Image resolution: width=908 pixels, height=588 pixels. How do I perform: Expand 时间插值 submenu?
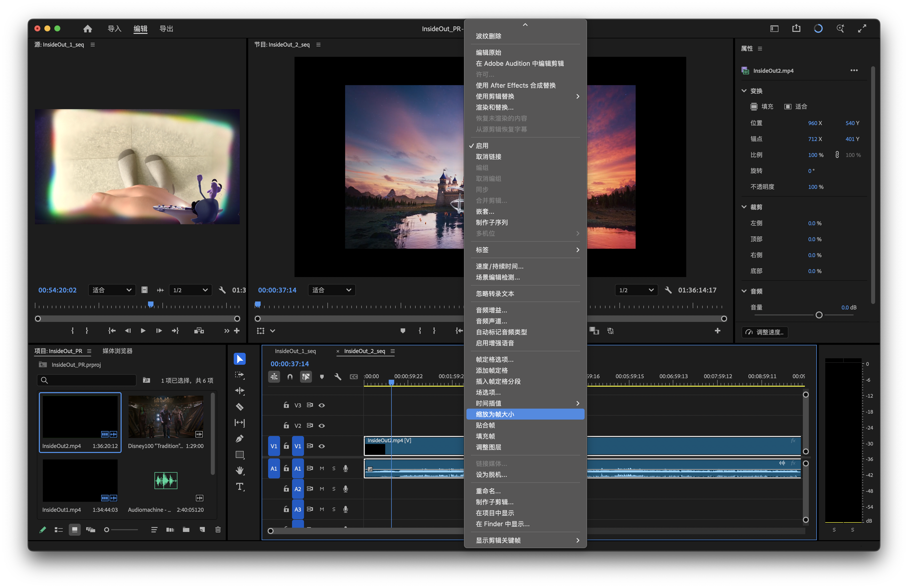tap(525, 403)
